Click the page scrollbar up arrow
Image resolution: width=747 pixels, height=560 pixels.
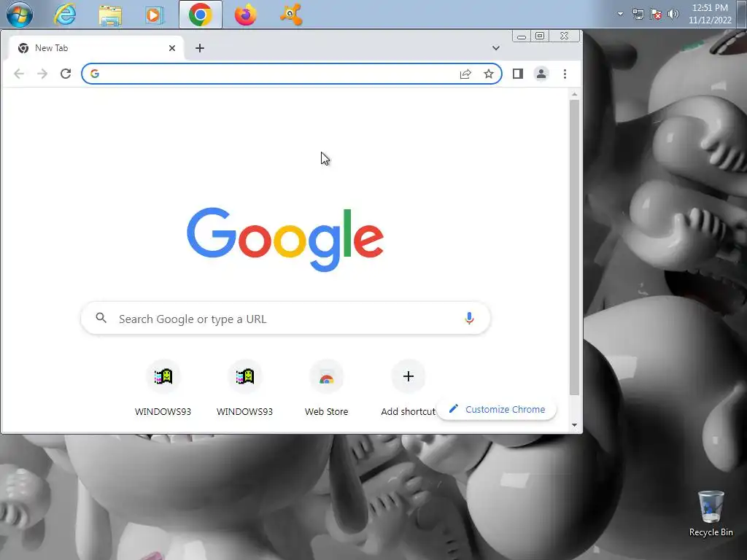click(x=575, y=94)
